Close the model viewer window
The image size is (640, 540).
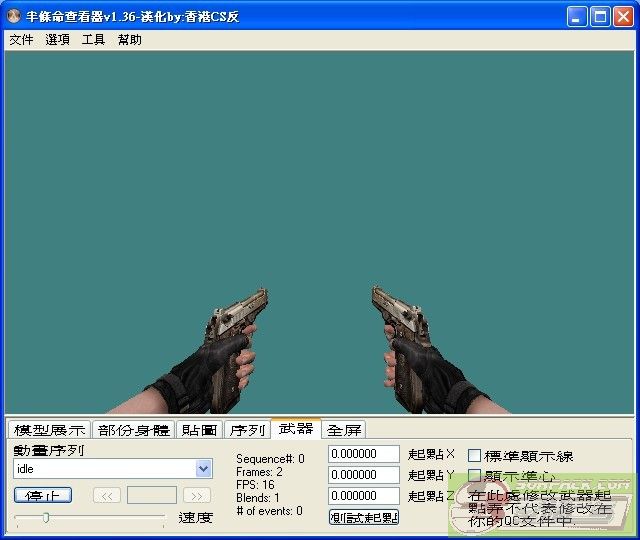pyautogui.click(x=623, y=17)
